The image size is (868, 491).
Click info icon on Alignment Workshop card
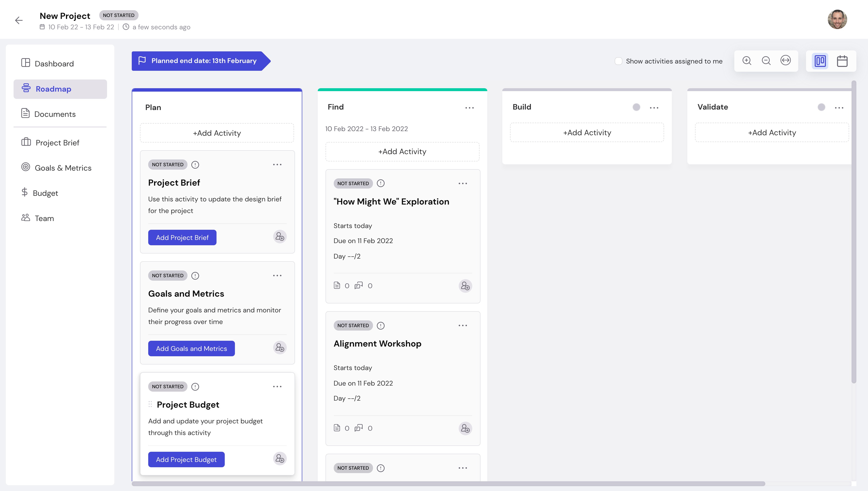point(380,325)
